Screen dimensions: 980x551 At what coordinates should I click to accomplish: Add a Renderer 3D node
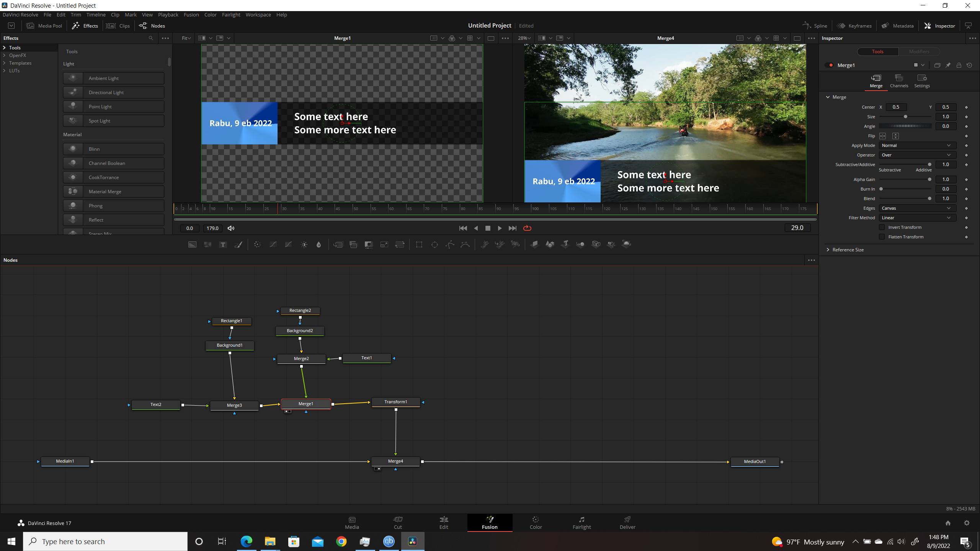626,244
